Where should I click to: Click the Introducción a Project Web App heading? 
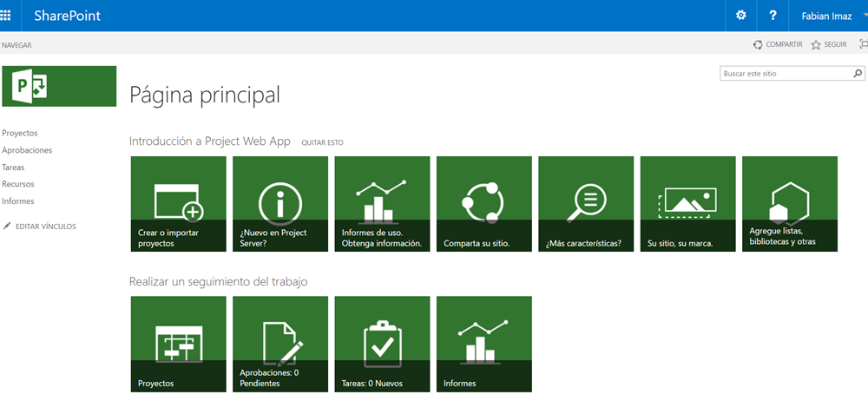tap(210, 141)
